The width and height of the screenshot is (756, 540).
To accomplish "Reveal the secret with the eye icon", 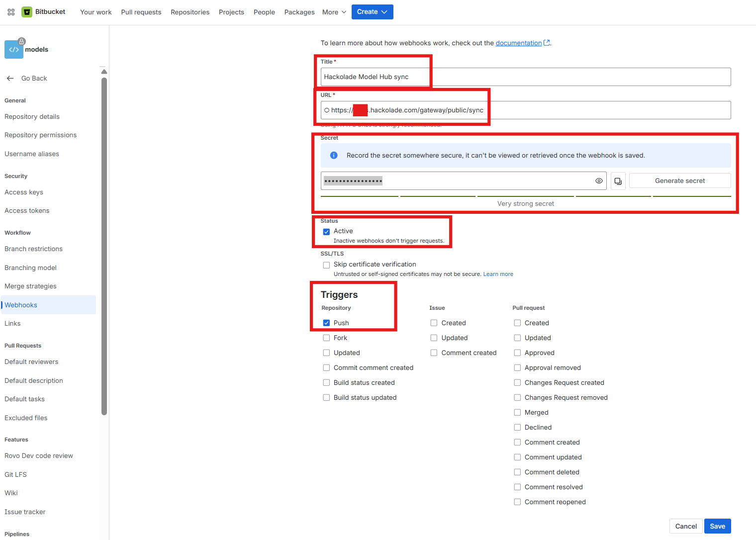I will coord(599,180).
